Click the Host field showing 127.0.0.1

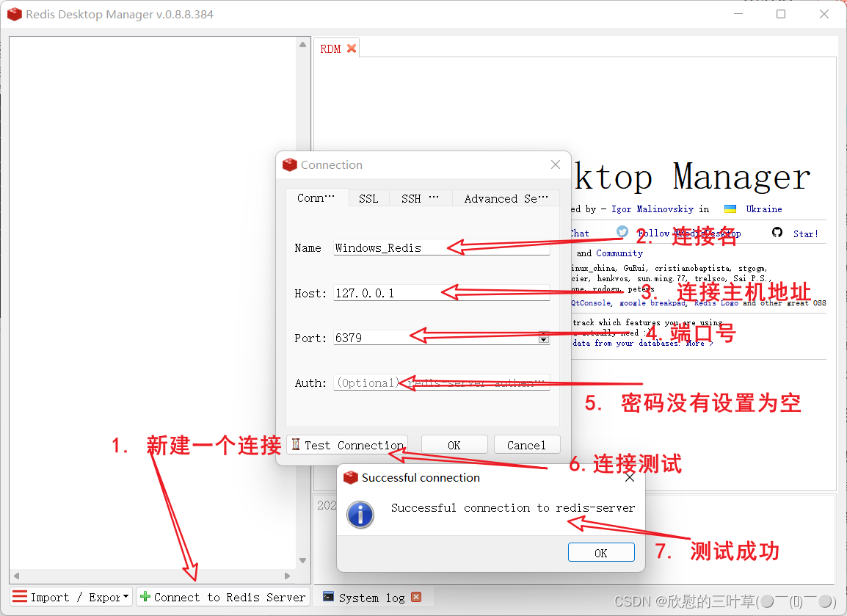click(441, 293)
